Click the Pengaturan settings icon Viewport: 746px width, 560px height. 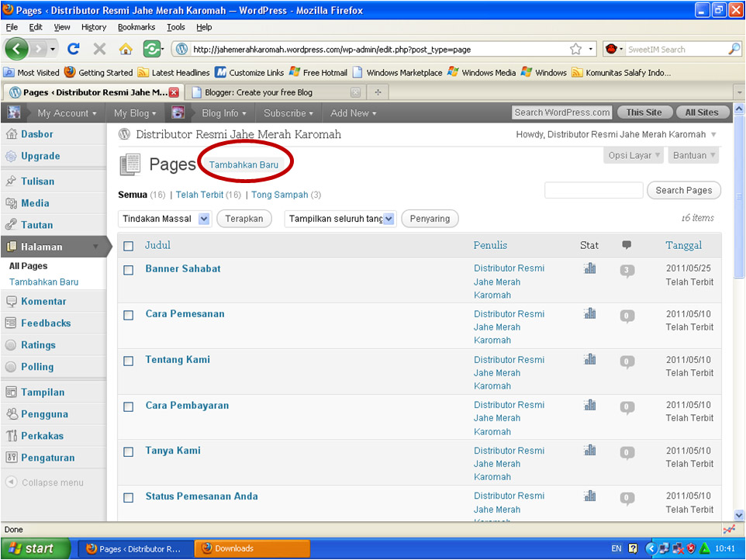click(x=11, y=458)
